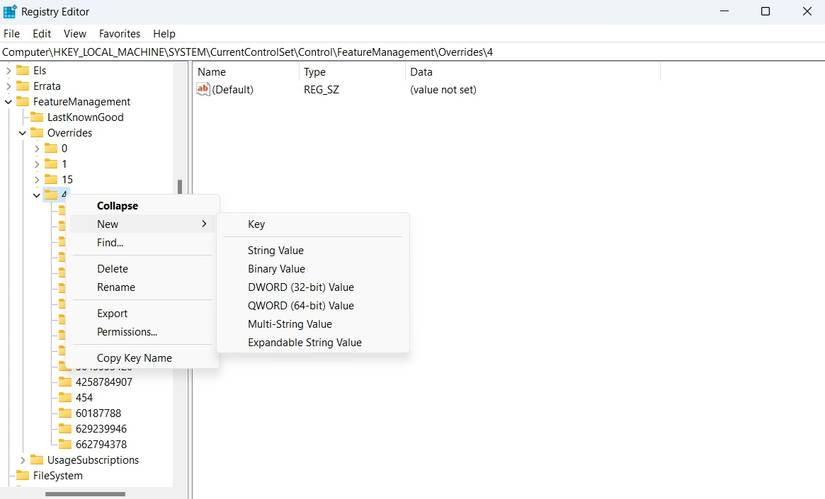This screenshot has height=499, width=825.
Task: Select the 629239946 key name
Action: pos(101,428)
